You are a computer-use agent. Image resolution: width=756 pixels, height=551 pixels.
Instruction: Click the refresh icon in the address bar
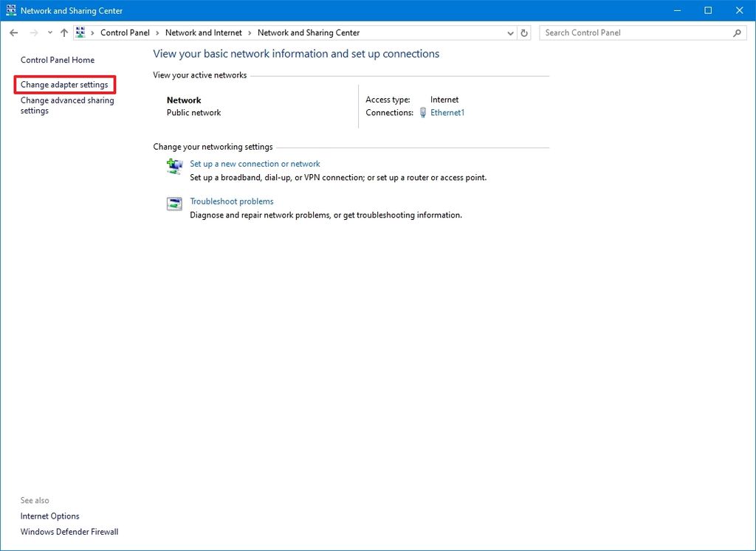click(524, 32)
